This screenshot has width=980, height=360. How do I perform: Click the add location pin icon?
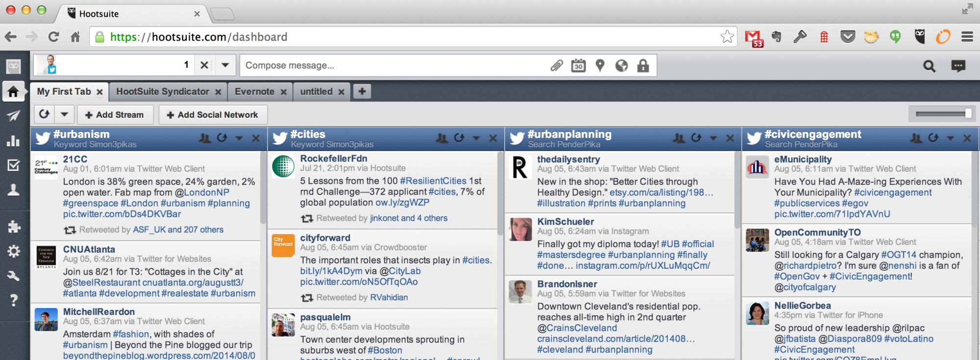click(x=600, y=65)
